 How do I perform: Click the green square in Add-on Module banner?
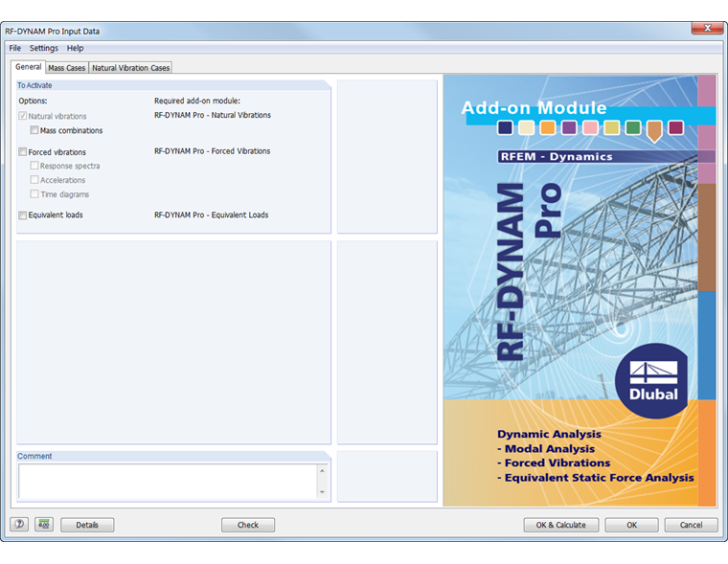tap(633, 127)
